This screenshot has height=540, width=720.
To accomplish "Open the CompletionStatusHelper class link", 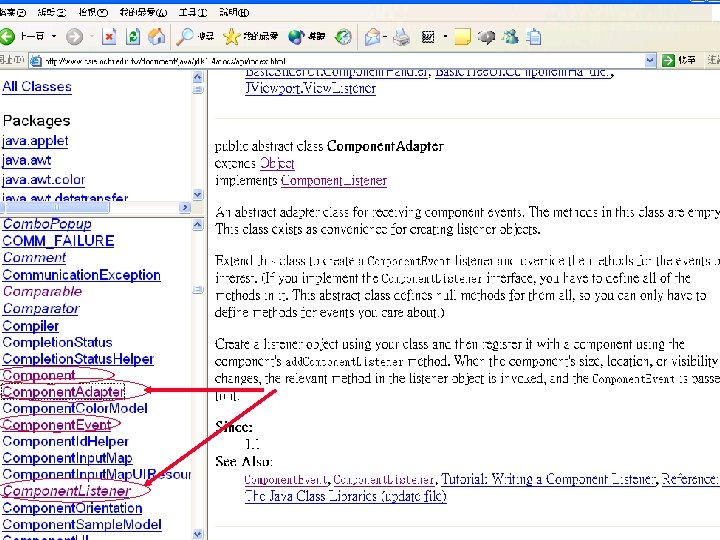I will click(78, 359).
